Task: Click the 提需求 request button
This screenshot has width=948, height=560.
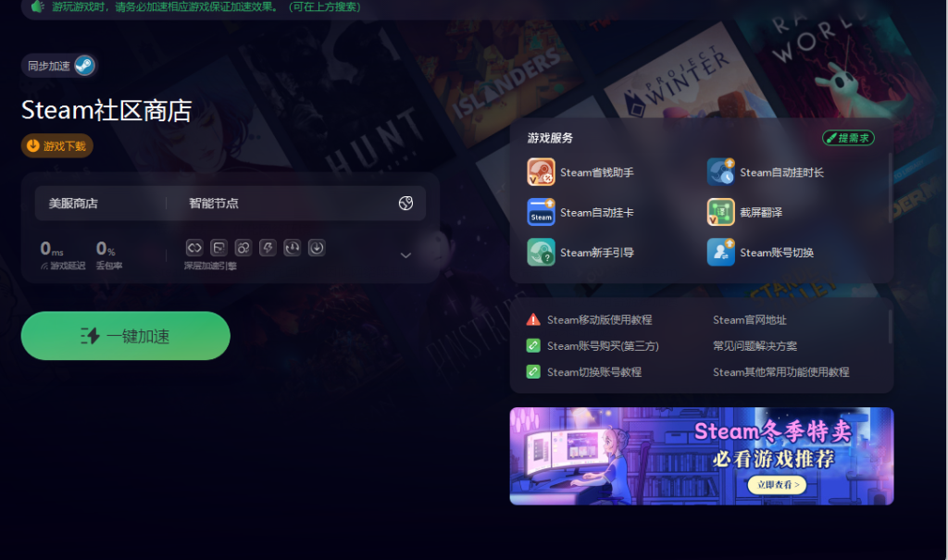Action: (848, 138)
